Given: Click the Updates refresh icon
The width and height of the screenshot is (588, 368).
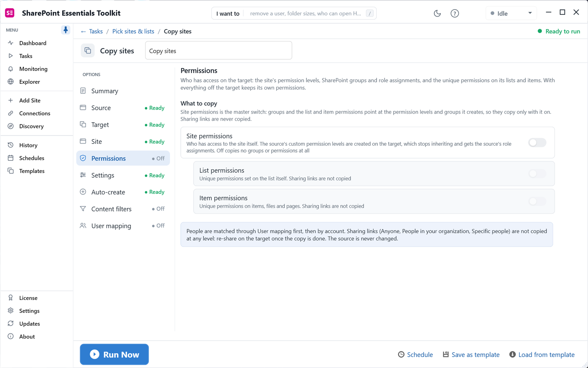Looking at the screenshot, I should point(11,323).
